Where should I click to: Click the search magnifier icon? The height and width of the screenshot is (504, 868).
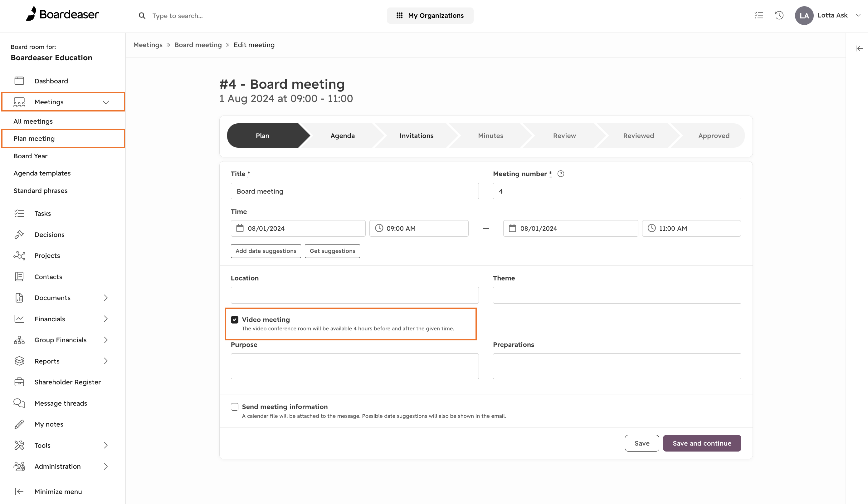[142, 16]
